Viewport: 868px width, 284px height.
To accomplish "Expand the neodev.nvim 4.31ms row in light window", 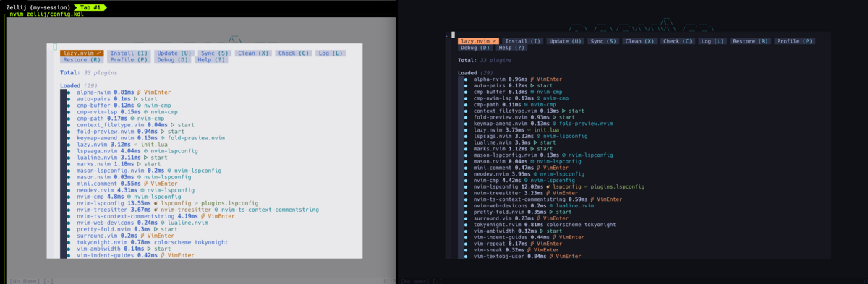I will pos(135,189).
